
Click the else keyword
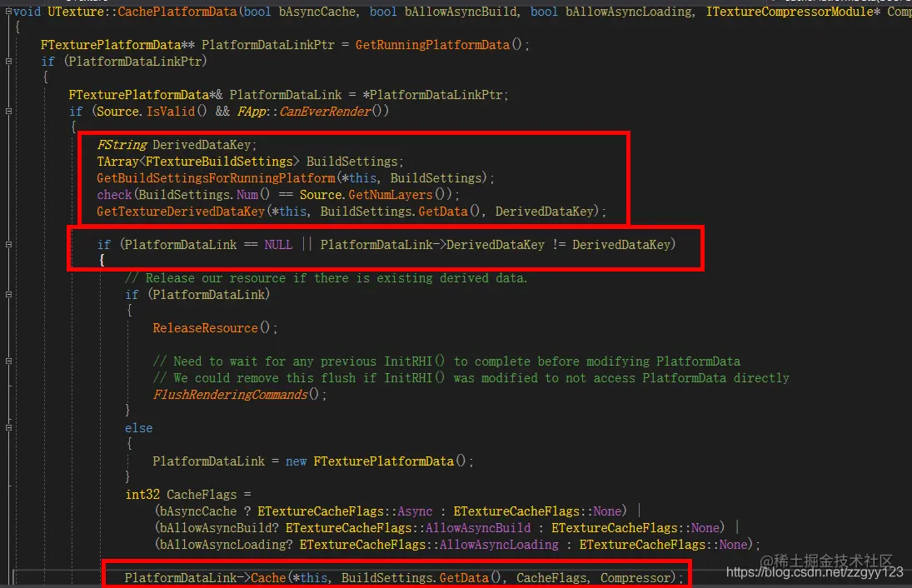138,428
